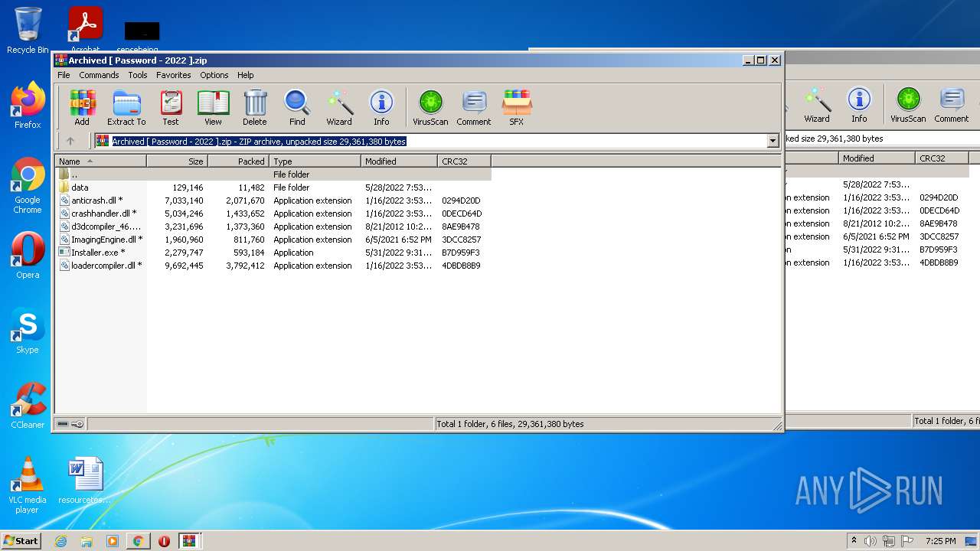The height and width of the screenshot is (551, 980).
Task: Select the Word document desktop icon
Action: click(x=85, y=481)
